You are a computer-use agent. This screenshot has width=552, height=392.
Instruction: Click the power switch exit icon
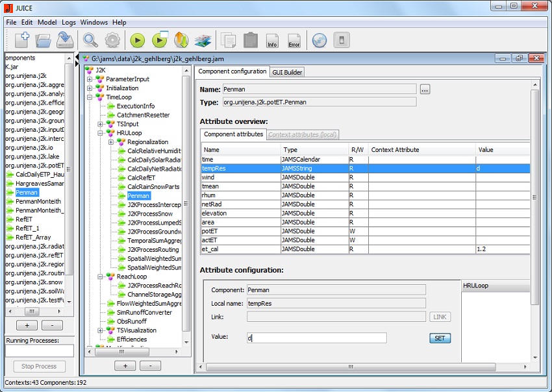[340, 40]
